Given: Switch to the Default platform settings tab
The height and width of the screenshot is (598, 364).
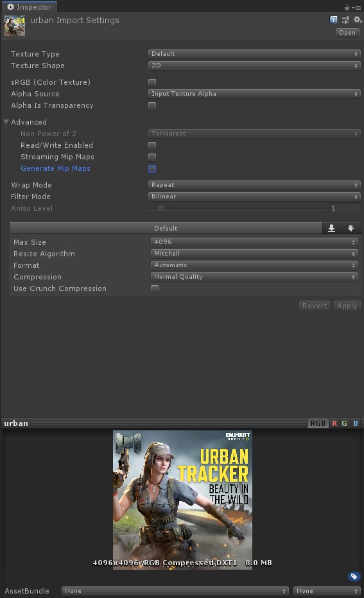Looking at the screenshot, I should 166,228.
